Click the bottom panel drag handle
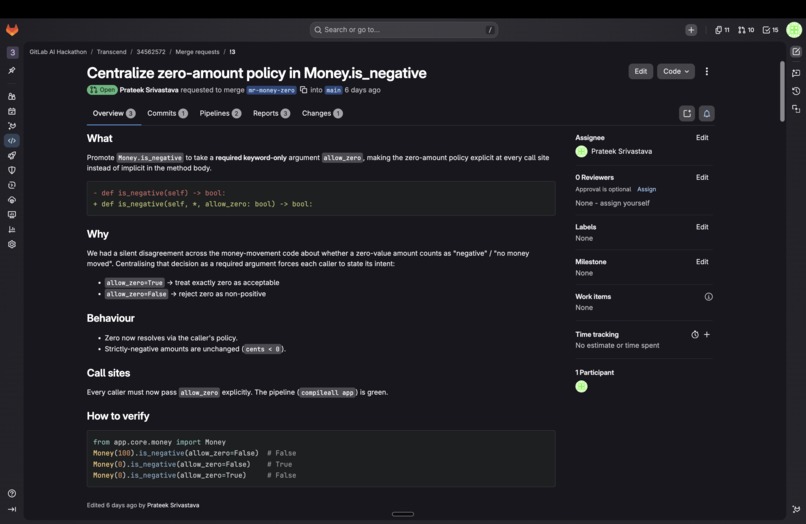Screen dimensions: 806x524 click(x=402, y=514)
